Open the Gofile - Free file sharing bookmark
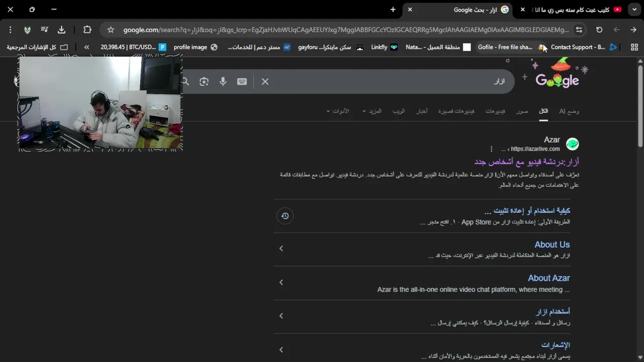Image resolution: width=644 pixels, height=362 pixels. point(511,47)
